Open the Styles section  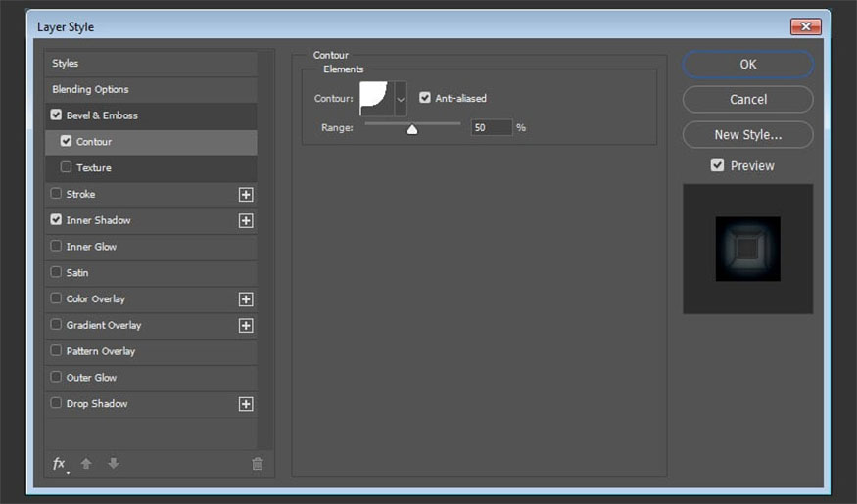(x=66, y=64)
